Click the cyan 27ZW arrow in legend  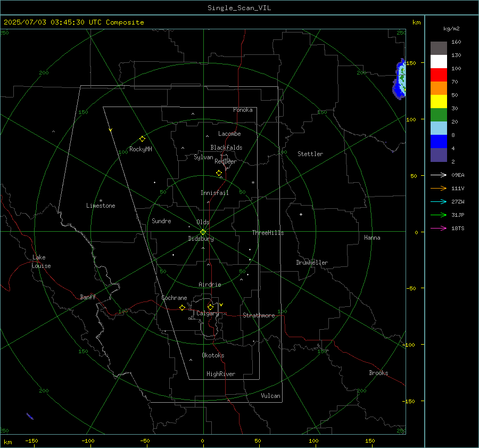pyautogui.click(x=439, y=201)
